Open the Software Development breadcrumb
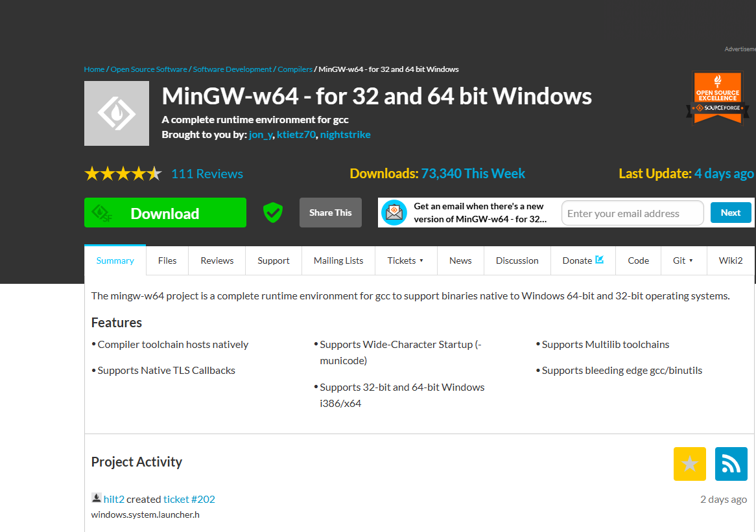 point(232,69)
